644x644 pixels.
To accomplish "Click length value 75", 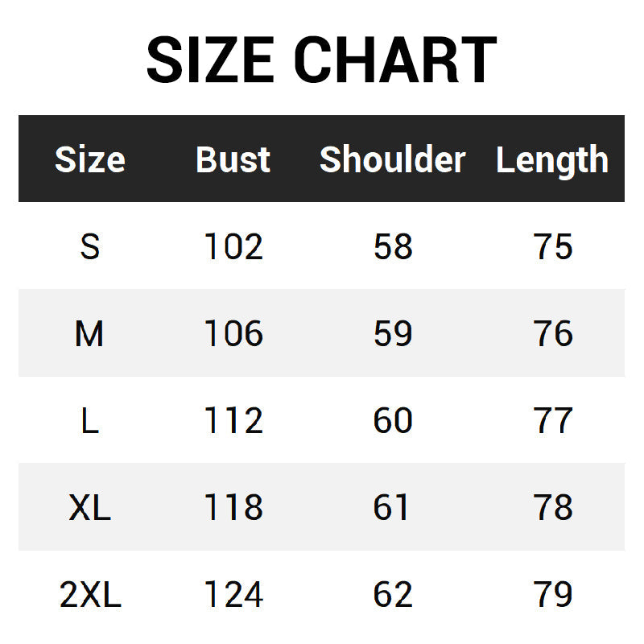I will [x=553, y=246].
